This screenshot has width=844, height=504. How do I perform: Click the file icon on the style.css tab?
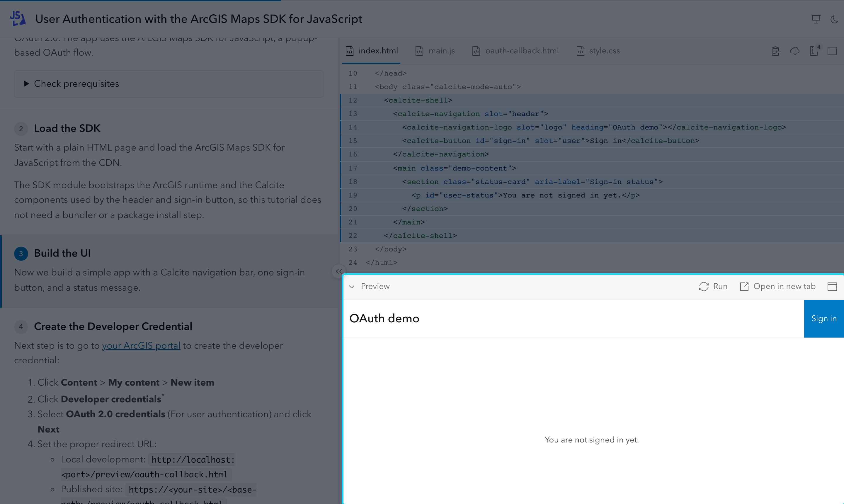(581, 51)
